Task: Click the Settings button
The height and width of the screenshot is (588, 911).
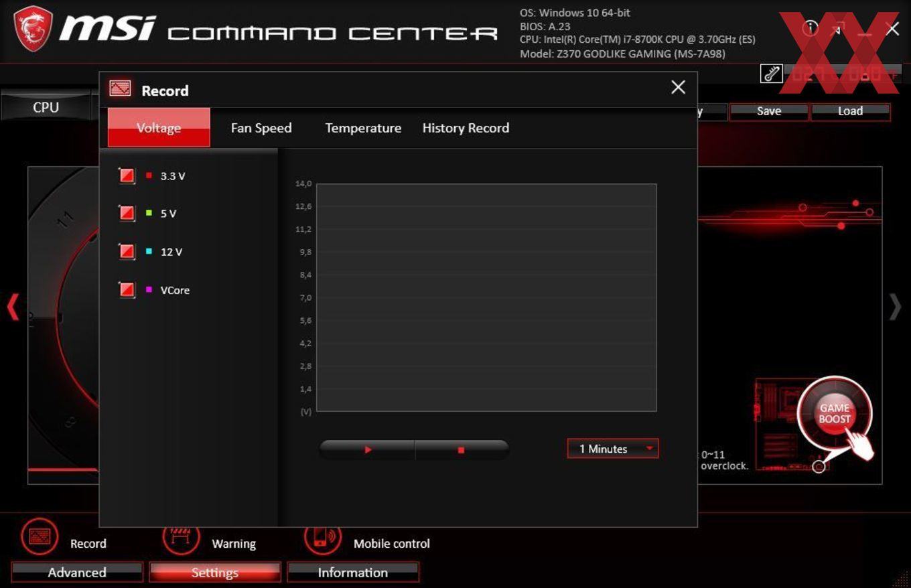Action: coord(214,573)
